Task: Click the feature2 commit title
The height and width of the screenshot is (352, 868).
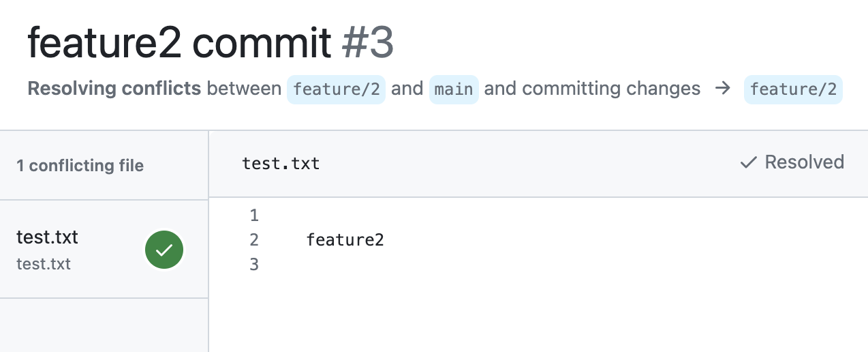Action: [x=179, y=43]
